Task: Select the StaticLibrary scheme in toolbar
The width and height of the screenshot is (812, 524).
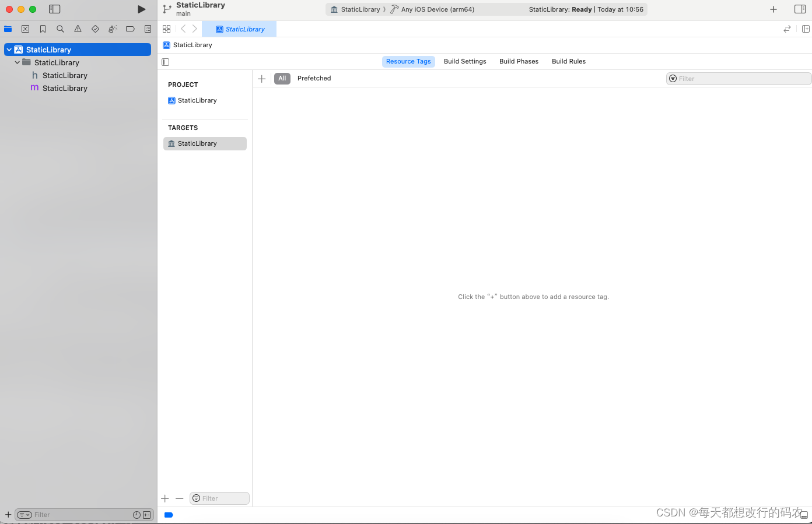Action: pos(355,9)
